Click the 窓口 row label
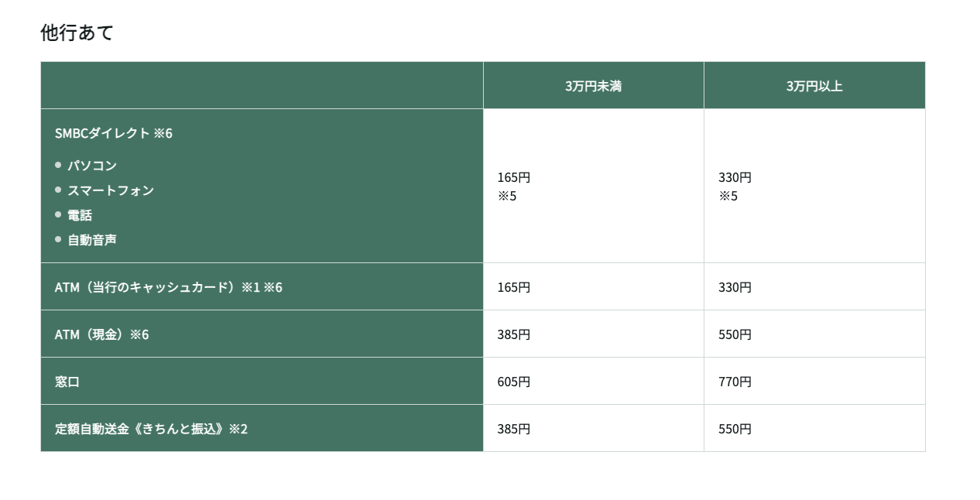The width and height of the screenshot is (980, 500). tap(67, 382)
